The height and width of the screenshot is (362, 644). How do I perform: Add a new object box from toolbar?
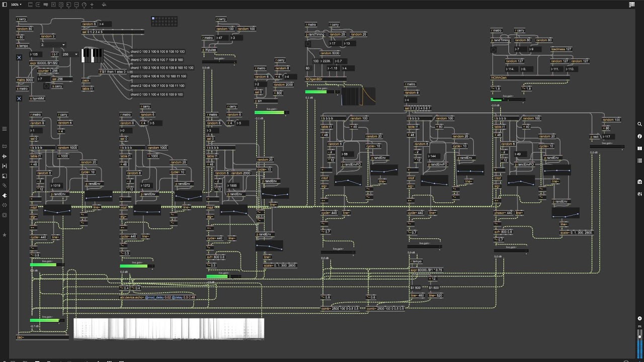click(x=31, y=5)
